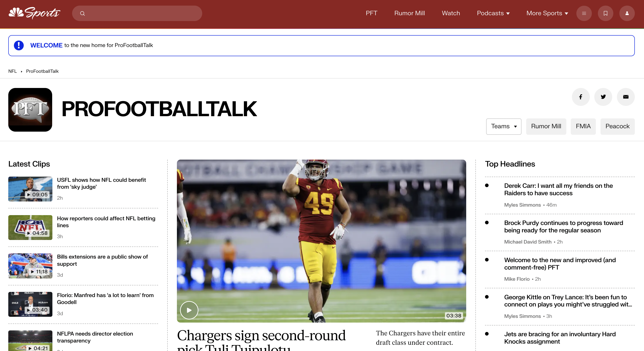Open George Kittle on Trey Lance headline

tap(568, 301)
